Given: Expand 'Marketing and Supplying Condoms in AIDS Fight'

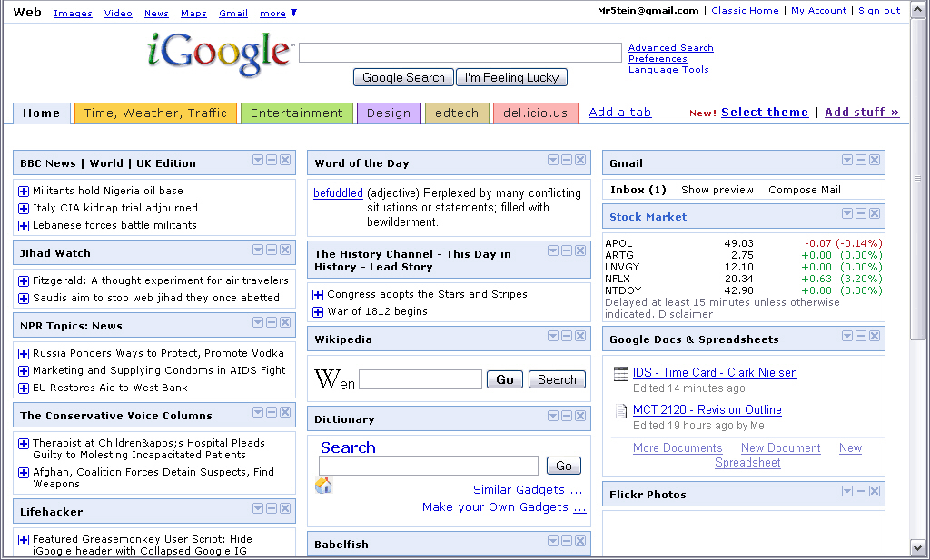Looking at the screenshot, I should pos(24,371).
